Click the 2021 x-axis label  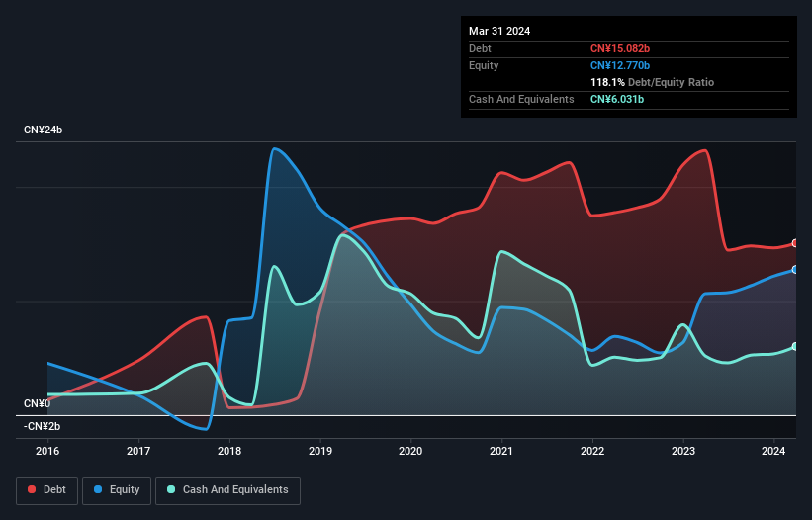click(x=501, y=451)
